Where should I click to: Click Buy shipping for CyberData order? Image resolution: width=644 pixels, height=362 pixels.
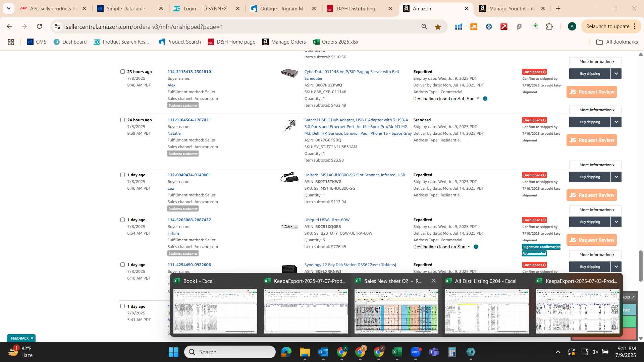[590, 74]
